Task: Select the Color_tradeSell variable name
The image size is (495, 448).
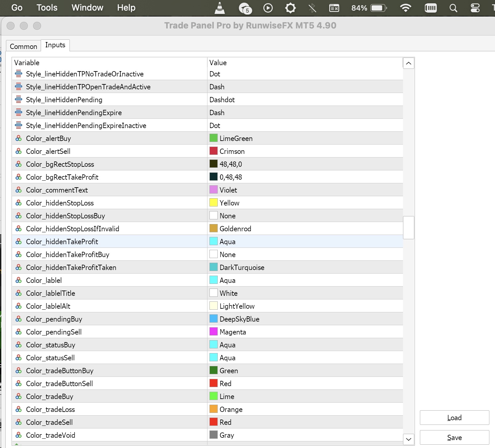Action: click(49, 422)
